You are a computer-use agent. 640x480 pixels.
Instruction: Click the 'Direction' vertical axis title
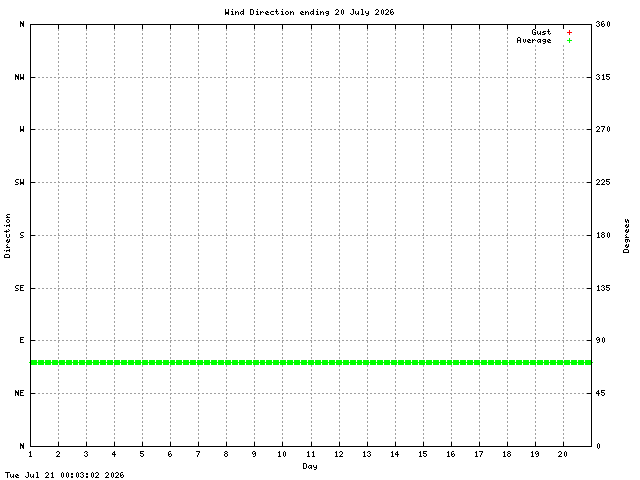(x=7, y=236)
